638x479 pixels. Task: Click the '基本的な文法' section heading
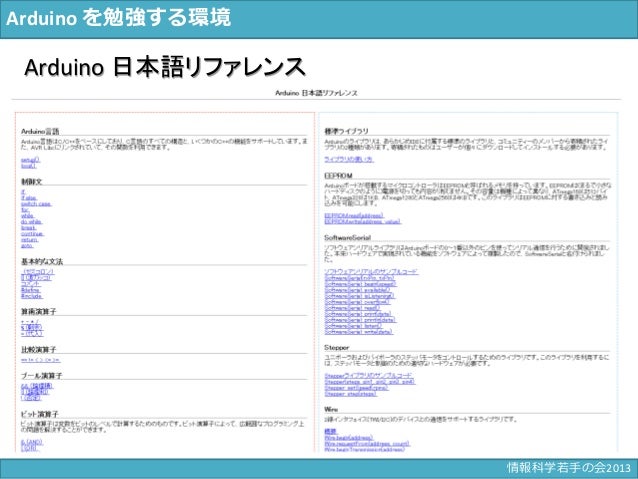(x=42, y=262)
